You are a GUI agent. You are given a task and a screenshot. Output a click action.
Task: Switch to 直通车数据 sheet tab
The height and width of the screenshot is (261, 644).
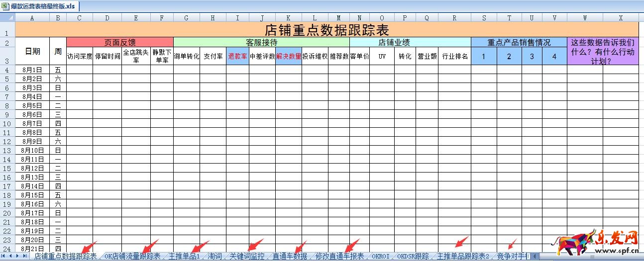point(290,257)
